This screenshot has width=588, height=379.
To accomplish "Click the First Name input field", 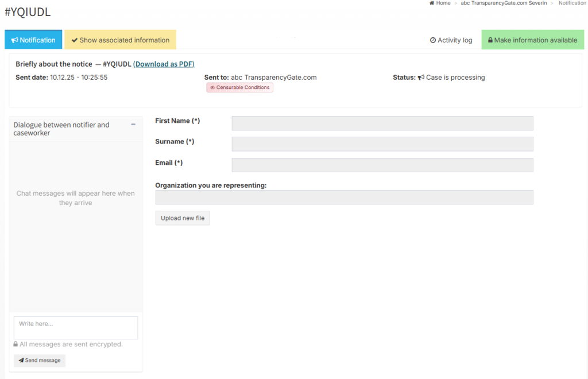I will [382, 123].
